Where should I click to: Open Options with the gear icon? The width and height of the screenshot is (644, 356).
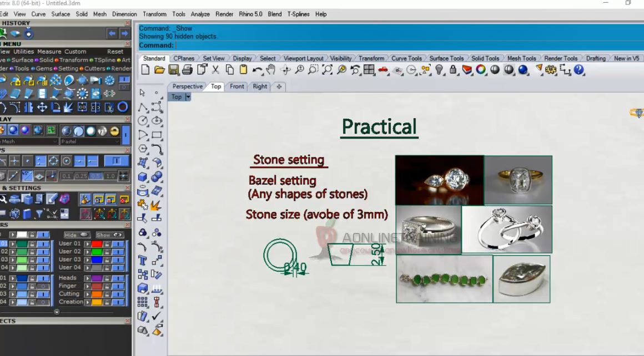551,70
